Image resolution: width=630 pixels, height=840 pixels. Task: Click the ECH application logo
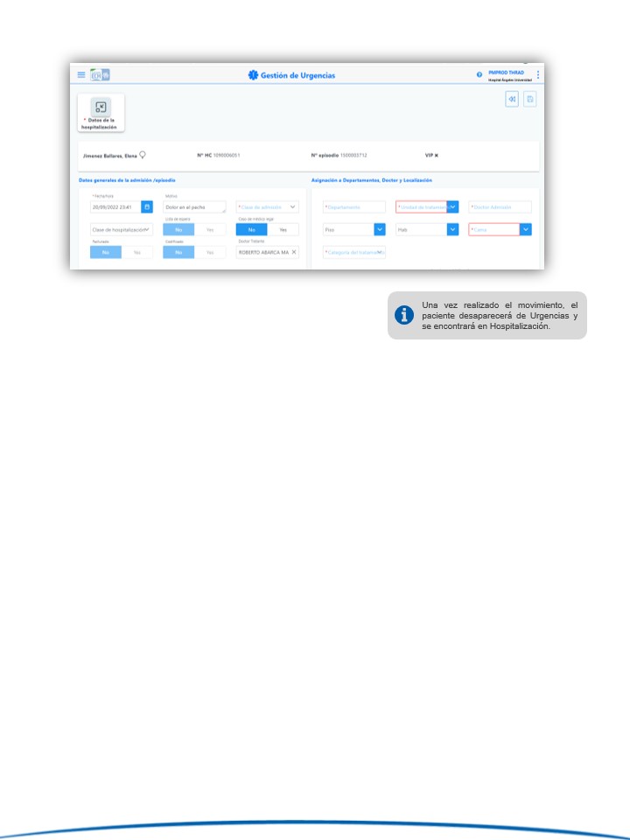[x=100, y=74]
